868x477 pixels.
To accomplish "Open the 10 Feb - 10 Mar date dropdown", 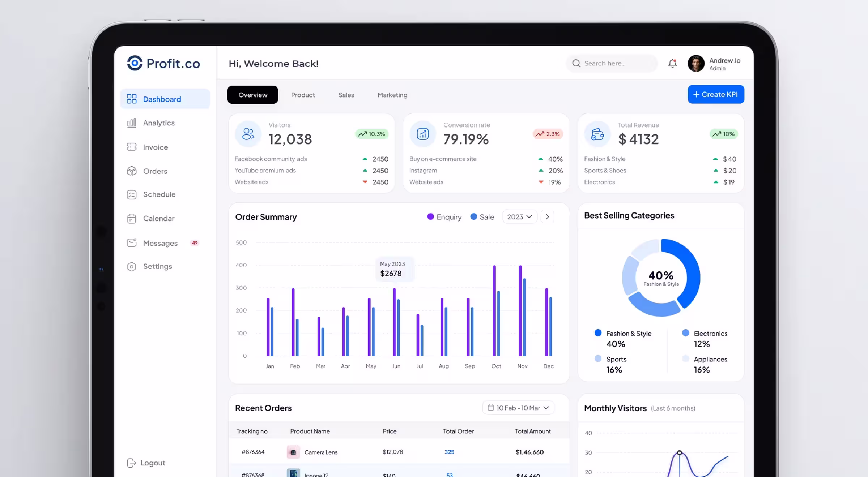I will click(518, 408).
